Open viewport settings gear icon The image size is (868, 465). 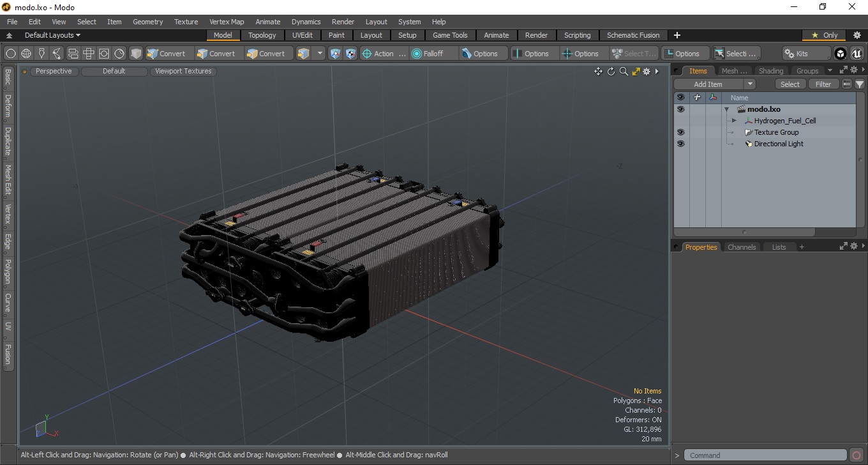coord(647,72)
